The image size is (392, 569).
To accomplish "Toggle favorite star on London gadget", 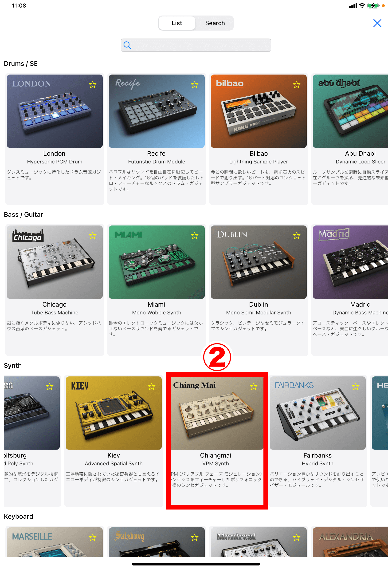I will (93, 85).
